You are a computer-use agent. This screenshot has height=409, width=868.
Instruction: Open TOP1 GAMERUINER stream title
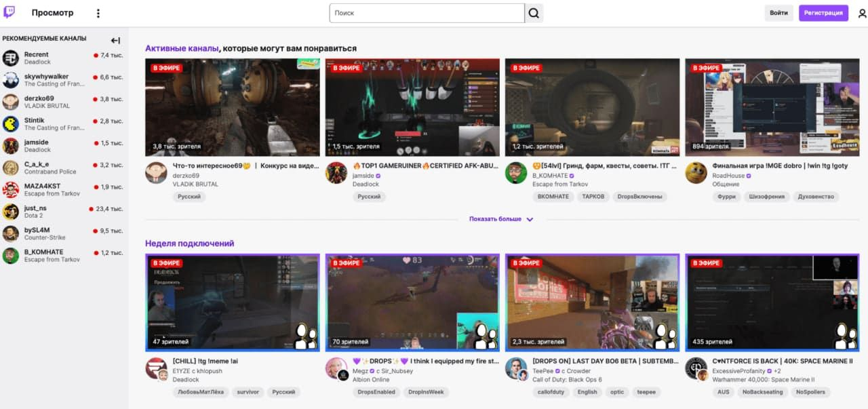426,165
